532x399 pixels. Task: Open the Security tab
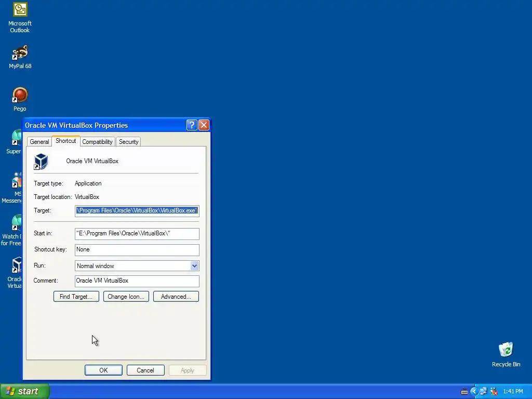pyautogui.click(x=129, y=142)
